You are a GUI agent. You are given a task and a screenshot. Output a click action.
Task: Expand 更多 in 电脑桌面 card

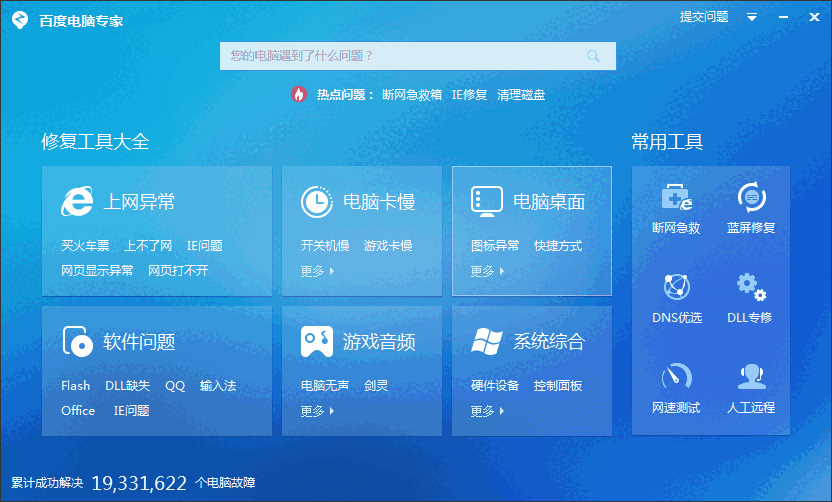click(x=487, y=271)
